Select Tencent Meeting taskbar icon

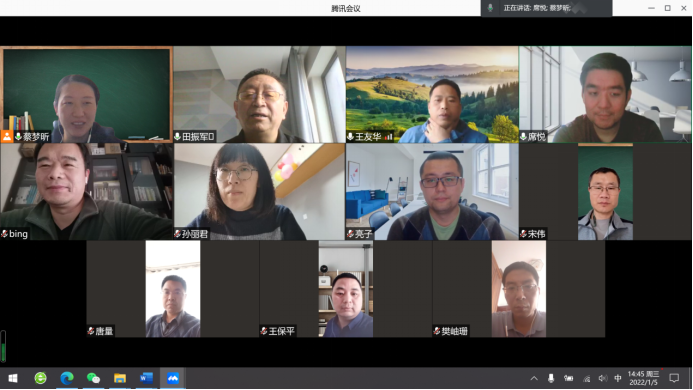(173, 378)
